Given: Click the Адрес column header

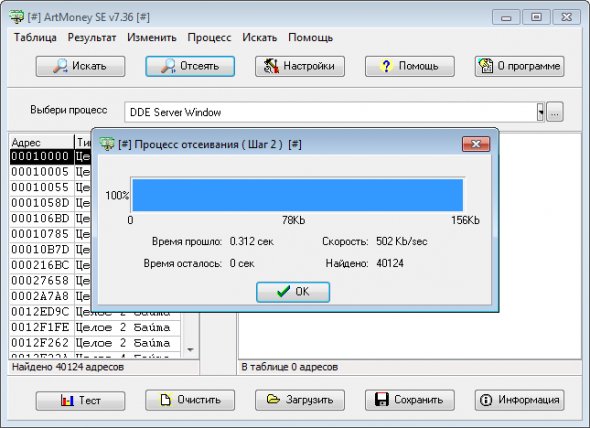Looking at the screenshot, I should tap(42, 143).
